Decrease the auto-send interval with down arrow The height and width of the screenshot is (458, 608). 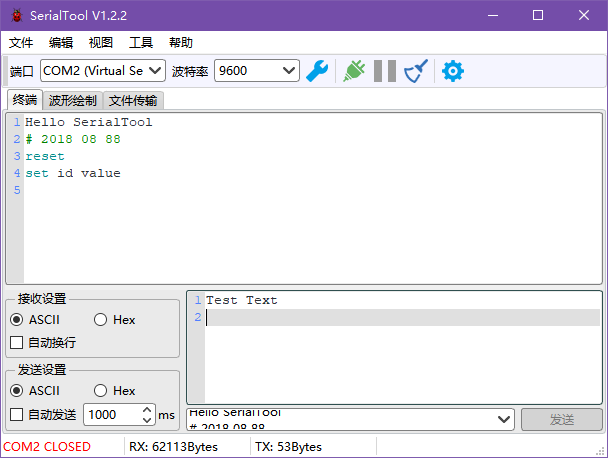147,420
